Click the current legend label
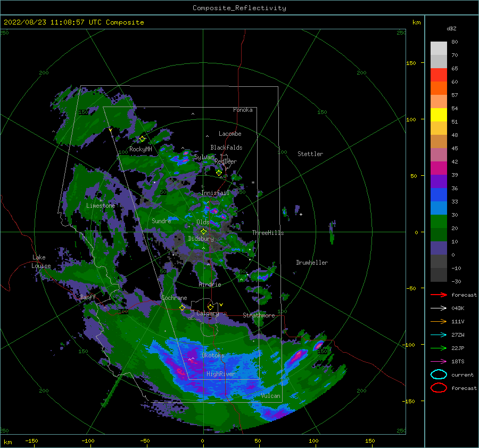479x448 pixels. pyautogui.click(x=462, y=374)
